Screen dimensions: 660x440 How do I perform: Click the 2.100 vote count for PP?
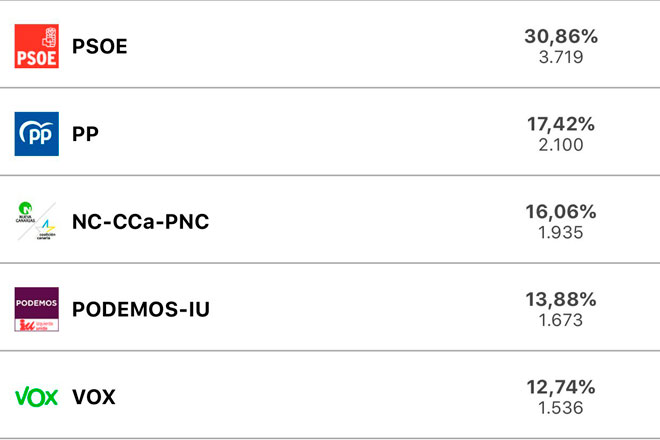[x=560, y=145]
